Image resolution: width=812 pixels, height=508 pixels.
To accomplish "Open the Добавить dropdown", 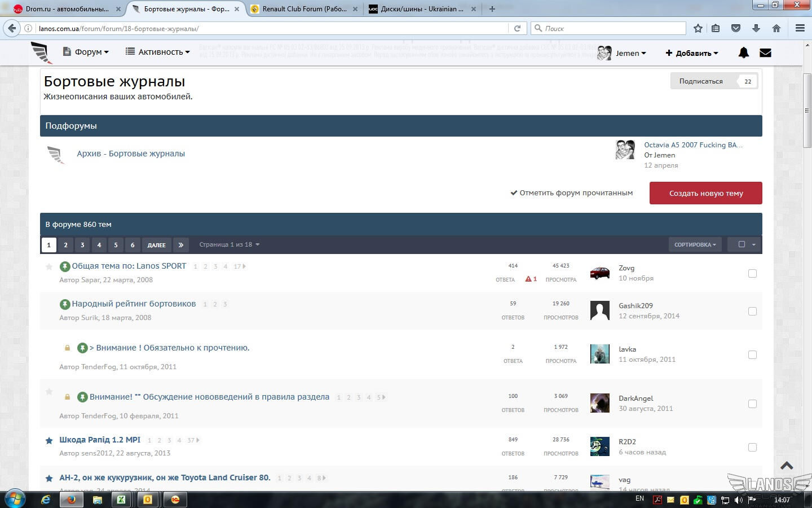I will (692, 53).
